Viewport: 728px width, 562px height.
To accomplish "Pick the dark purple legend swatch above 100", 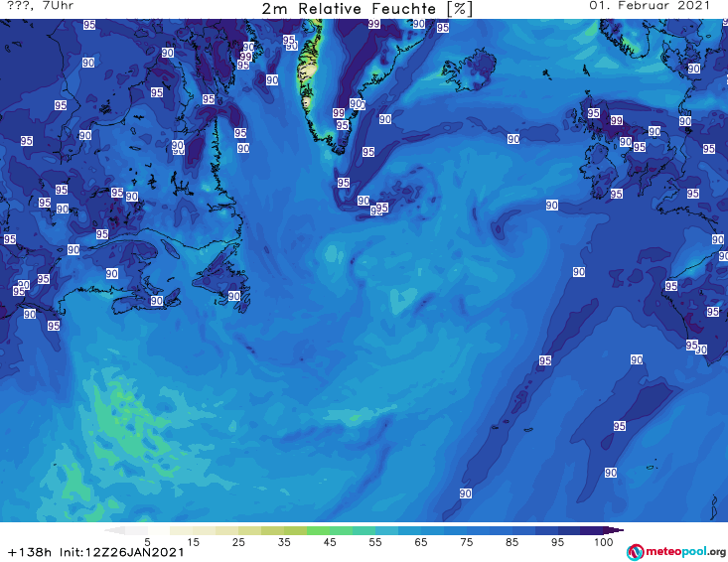I will (x=613, y=530).
